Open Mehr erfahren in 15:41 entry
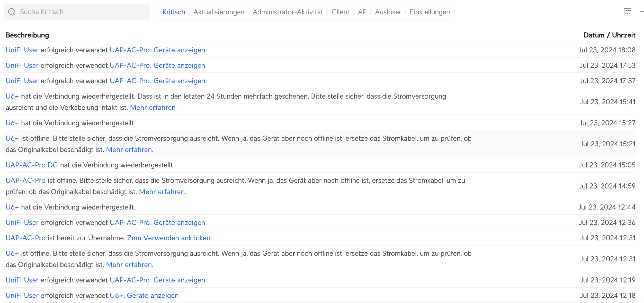This screenshot has height=303, width=644. [153, 108]
